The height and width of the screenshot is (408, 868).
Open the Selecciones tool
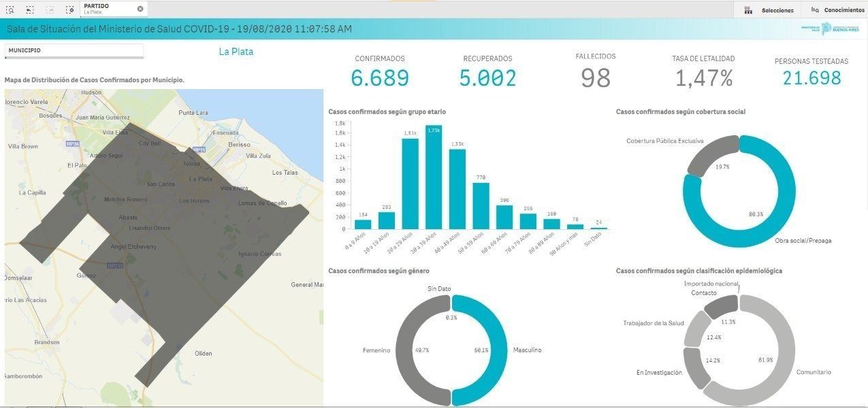[769, 10]
